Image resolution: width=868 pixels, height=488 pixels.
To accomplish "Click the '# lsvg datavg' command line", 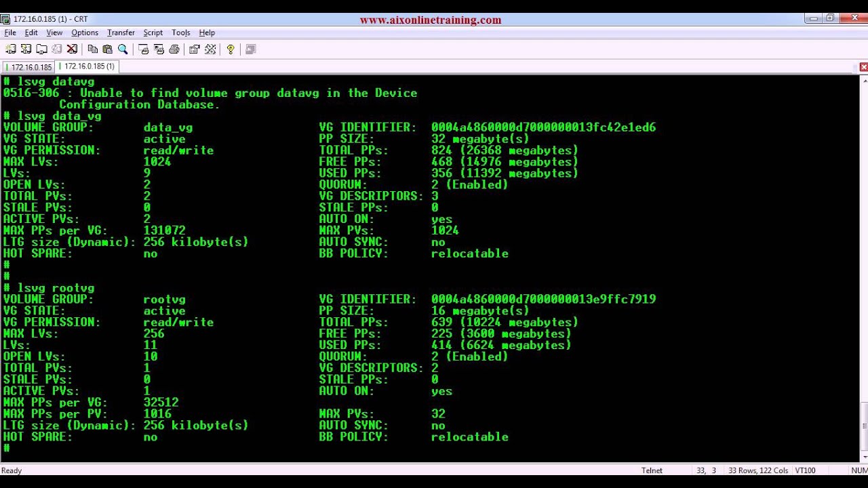I will point(49,81).
